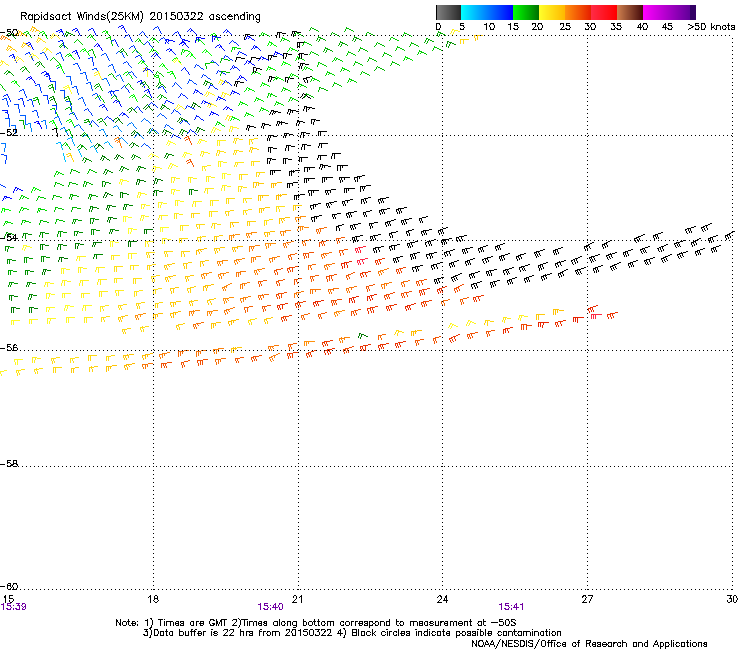Screen dimensions: 740x650
Task: Click the '35' legend scale label
Action: click(616, 27)
